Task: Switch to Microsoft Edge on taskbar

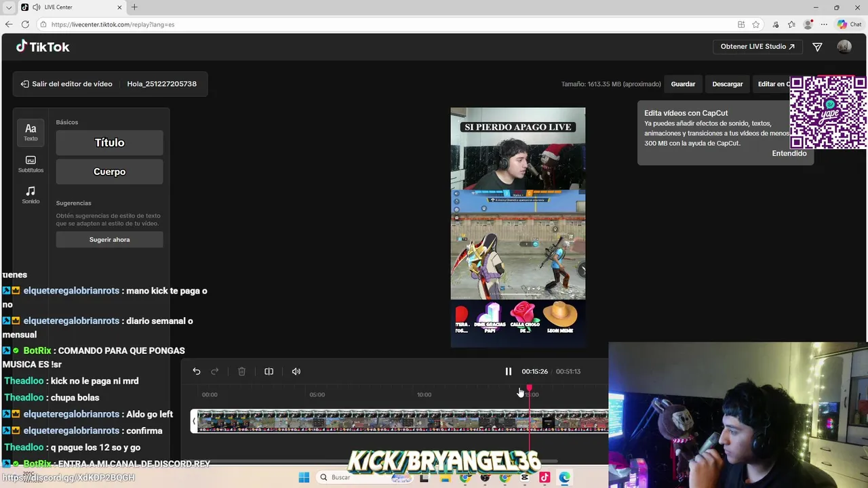Action: [x=564, y=478]
